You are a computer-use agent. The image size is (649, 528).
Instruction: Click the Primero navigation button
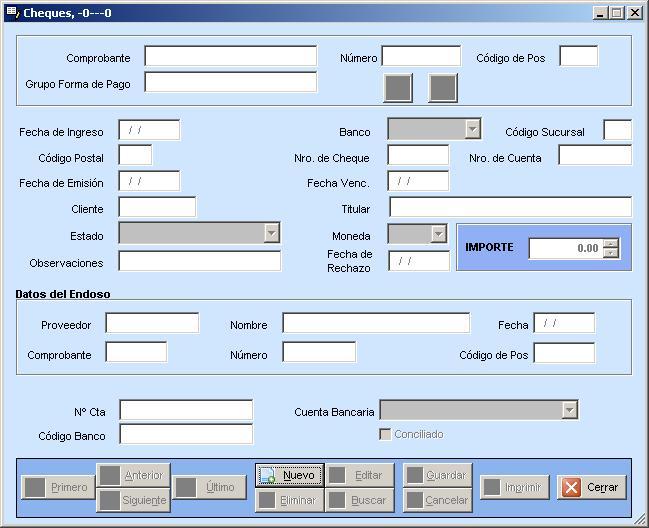click(57, 488)
